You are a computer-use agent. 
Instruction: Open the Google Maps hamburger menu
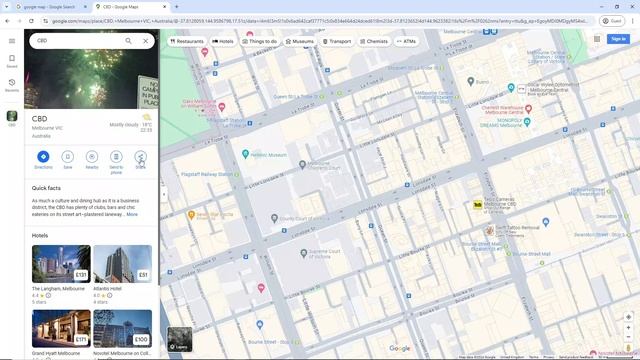12,41
